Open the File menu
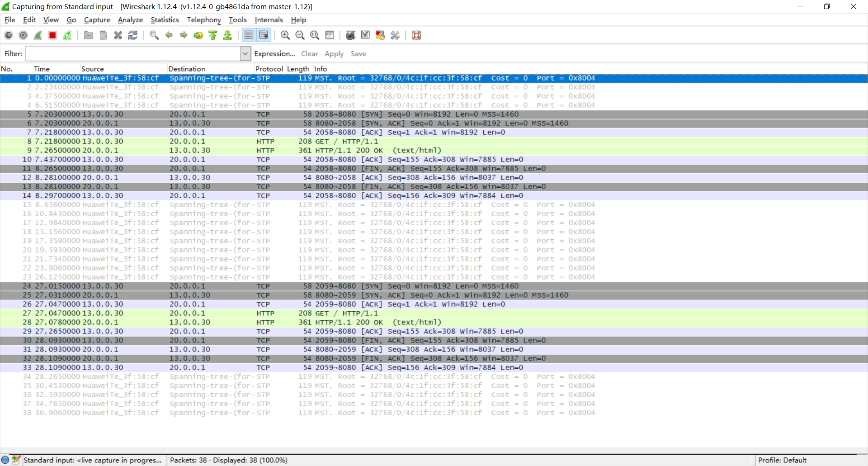 pyautogui.click(x=9, y=20)
